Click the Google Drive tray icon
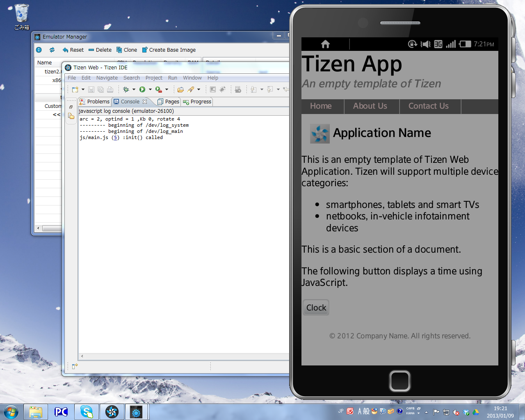This screenshot has height=420, width=525. pos(476,412)
